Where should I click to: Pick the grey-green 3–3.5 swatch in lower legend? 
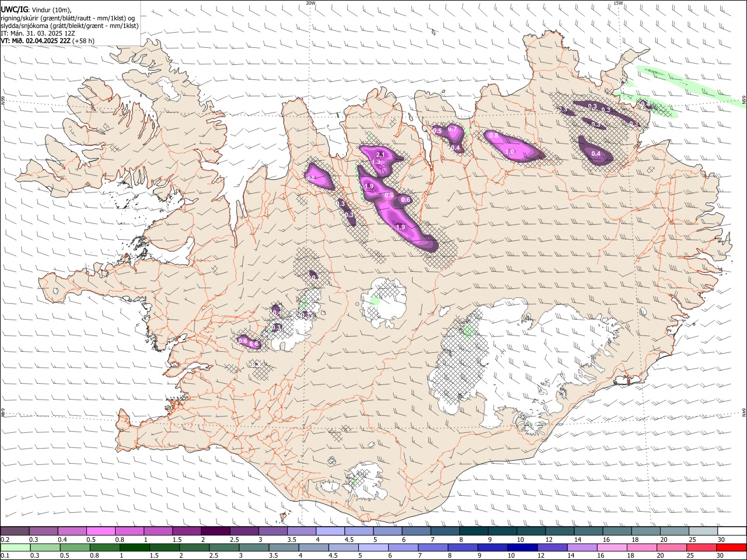coord(254,547)
